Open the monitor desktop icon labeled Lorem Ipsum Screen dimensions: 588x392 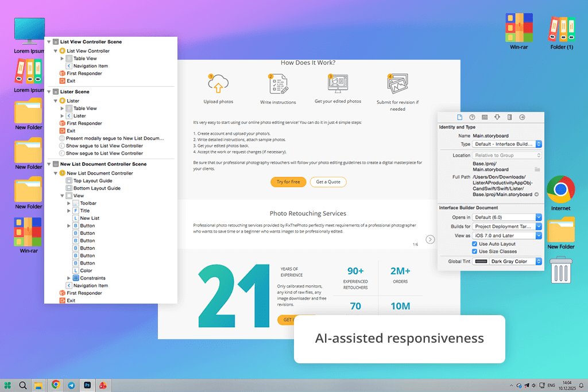pos(29,31)
